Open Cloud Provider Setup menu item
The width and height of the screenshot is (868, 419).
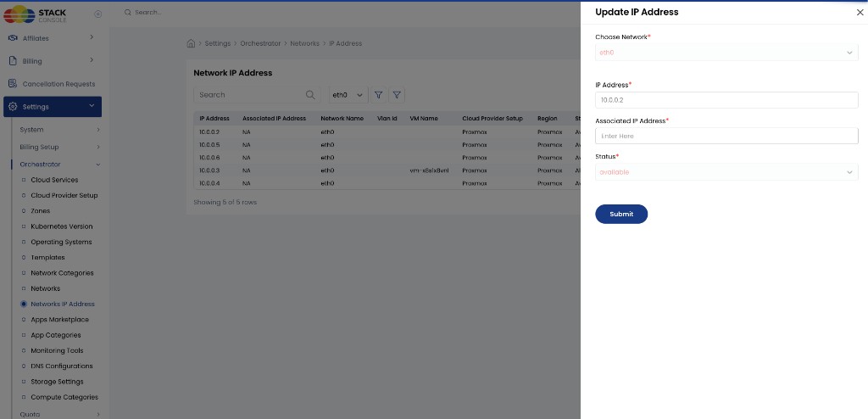pos(64,195)
